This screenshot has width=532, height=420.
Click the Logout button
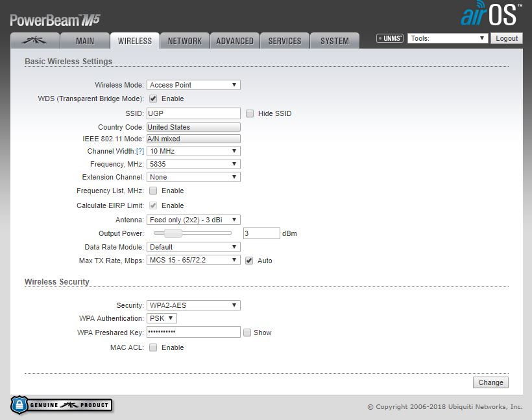click(x=506, y=38)
